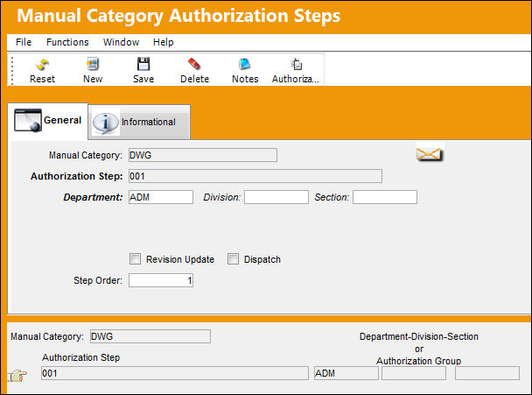Click the Reset toolbar icon

42,64
